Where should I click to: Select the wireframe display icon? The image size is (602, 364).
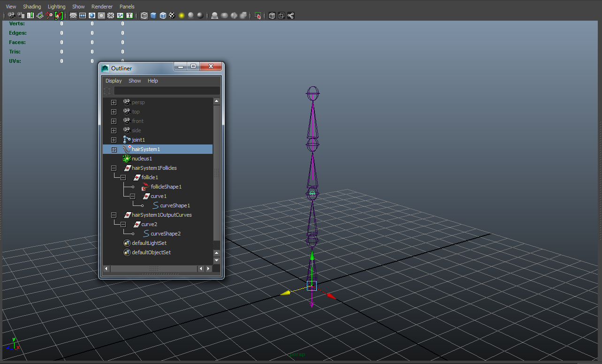point(144,15)
